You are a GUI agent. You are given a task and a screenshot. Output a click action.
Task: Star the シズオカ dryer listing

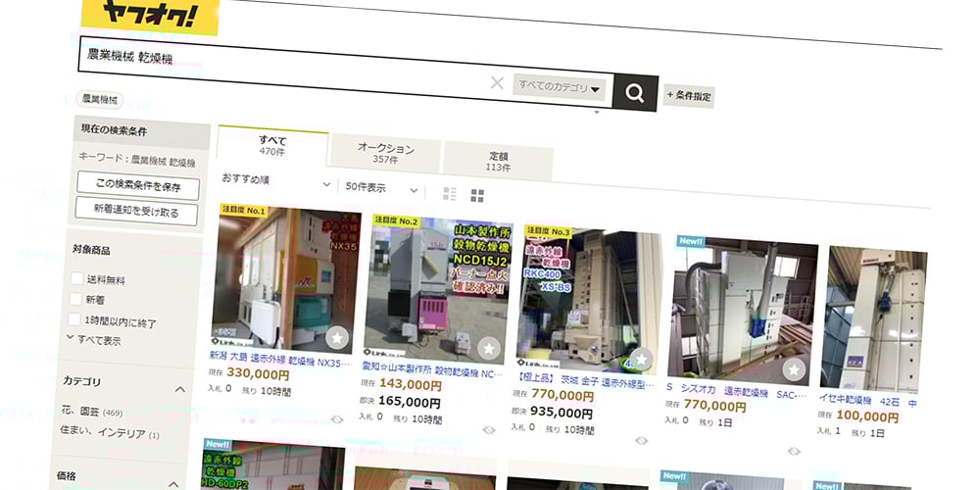[x=794, y=369]
